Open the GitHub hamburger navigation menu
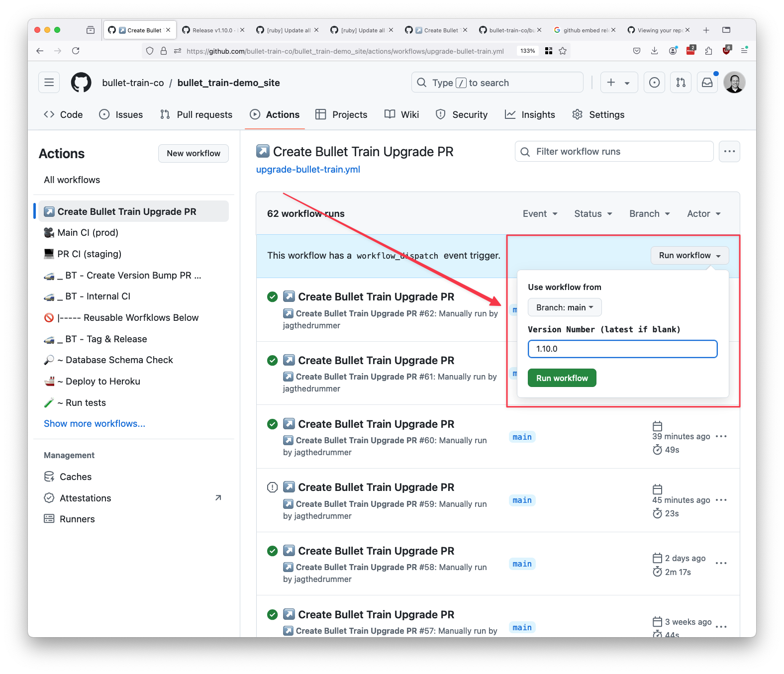Screen dimensions: 784x674 [x=49, y=83]
